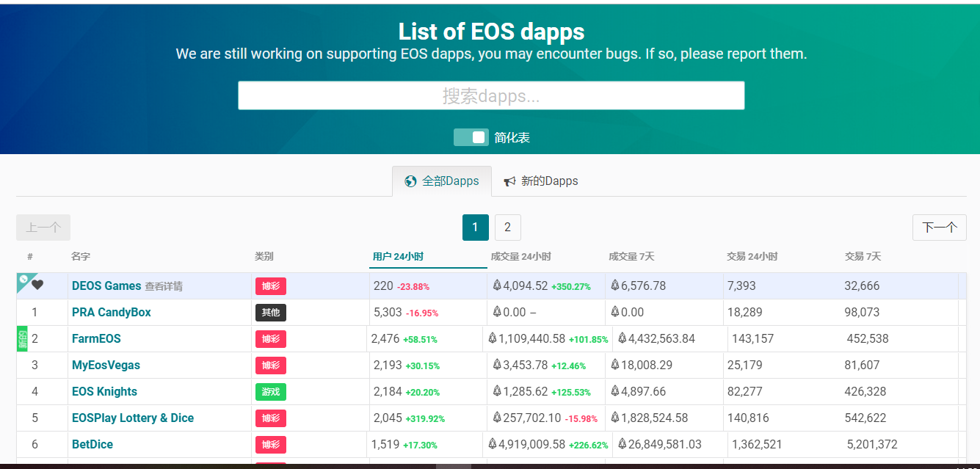Sort by 成交量 7天 column header
Viewport: 980px width, 469px height.
[631, 257]
